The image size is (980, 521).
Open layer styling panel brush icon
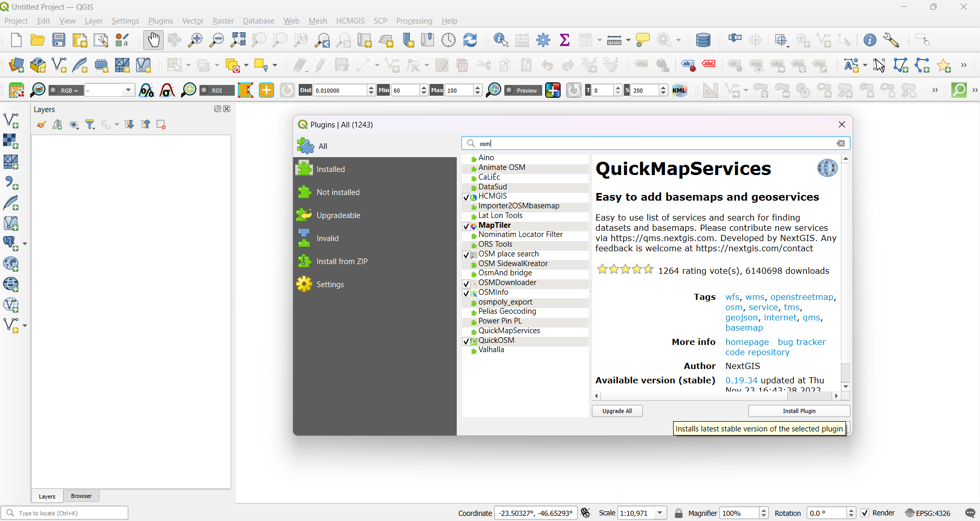(x=41, y=124)
